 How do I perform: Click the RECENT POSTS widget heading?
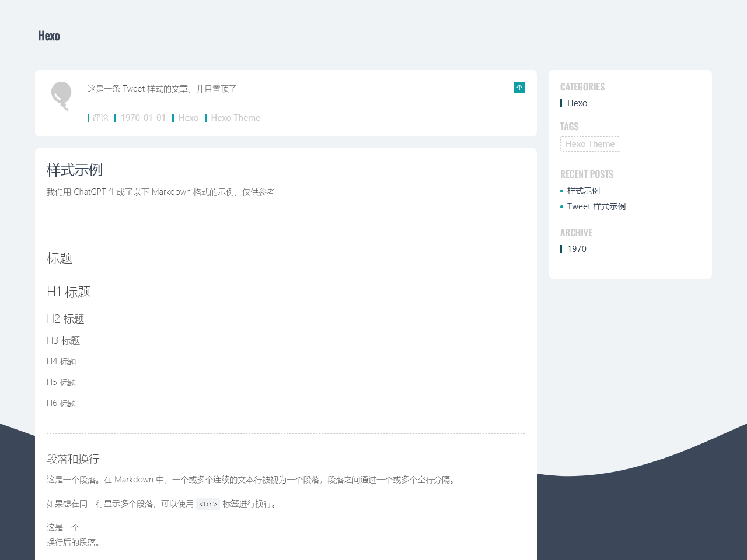tap(587, 174)
